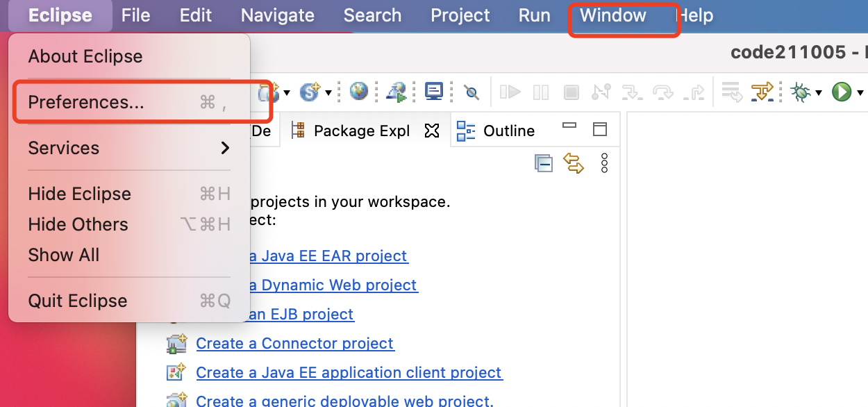The width and height of the screenshot is (868, 407).
Task: Click the Step Over icon
Action: pos(663,92)
